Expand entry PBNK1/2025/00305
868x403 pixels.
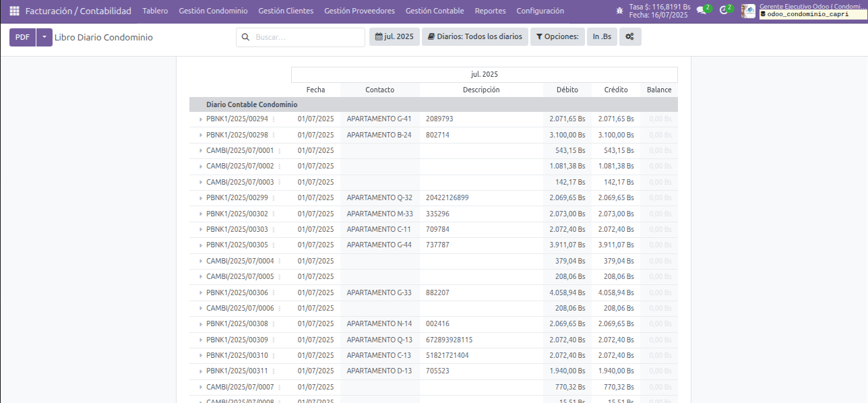pos(200,245)
